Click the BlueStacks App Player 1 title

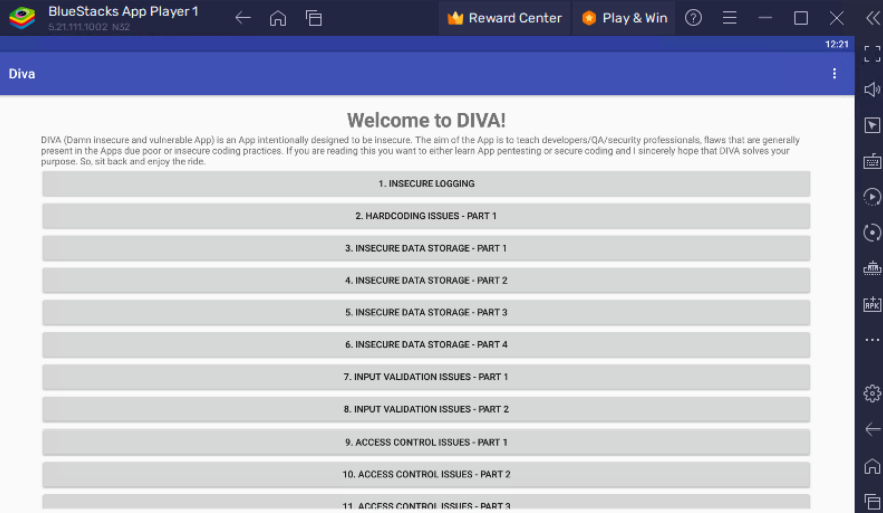pyautogui.click(x=123, y=12)
